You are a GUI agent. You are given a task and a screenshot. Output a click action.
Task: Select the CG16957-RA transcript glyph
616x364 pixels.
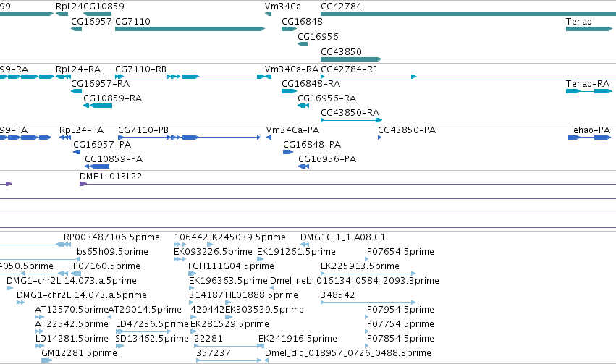click(76, 91)
